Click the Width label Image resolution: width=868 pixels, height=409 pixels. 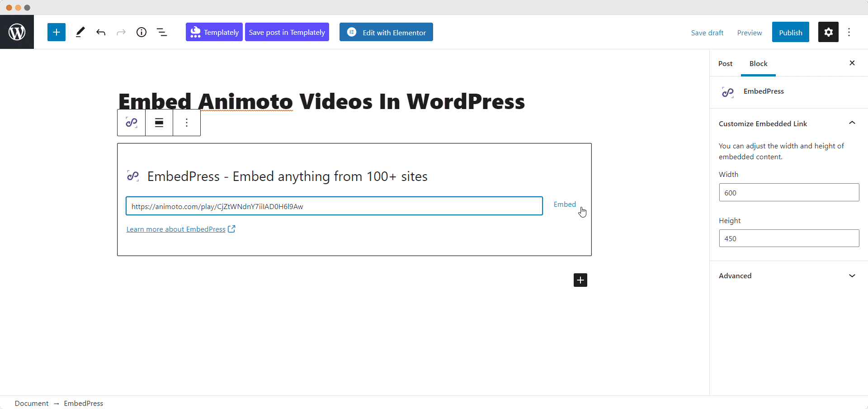pyautogui.click(x=728, y=175)
